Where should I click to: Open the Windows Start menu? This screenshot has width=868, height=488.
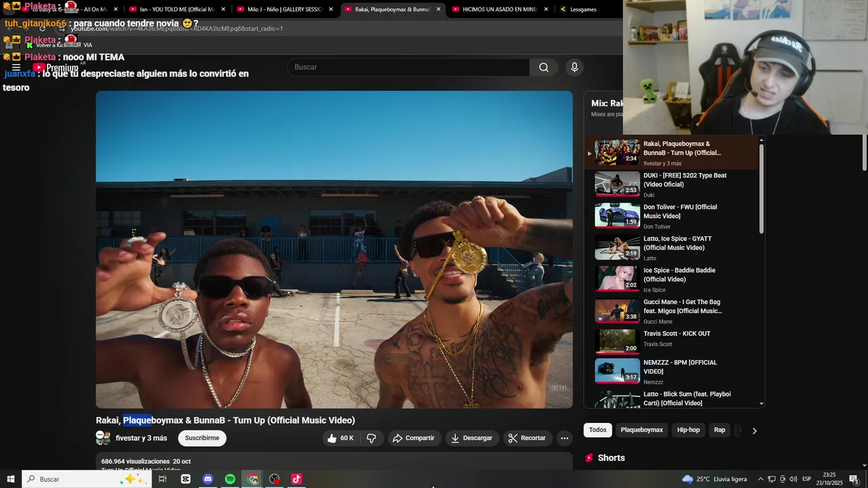(x=11, y=479)
